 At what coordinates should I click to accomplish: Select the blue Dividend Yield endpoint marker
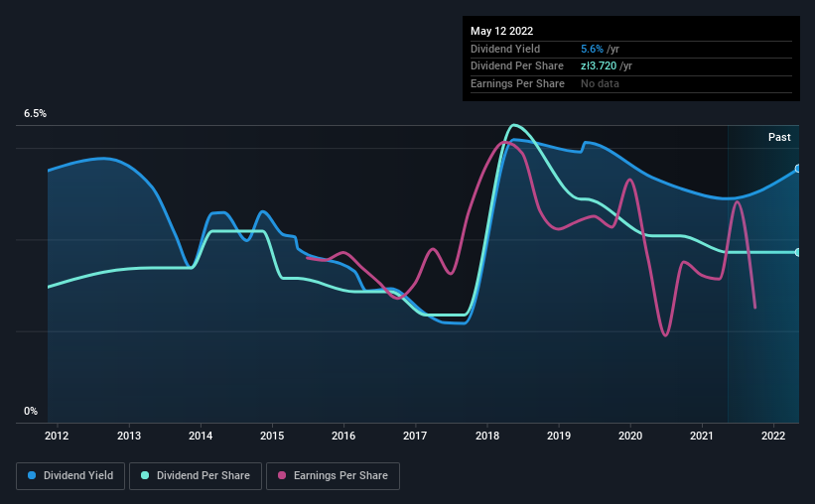797,169
